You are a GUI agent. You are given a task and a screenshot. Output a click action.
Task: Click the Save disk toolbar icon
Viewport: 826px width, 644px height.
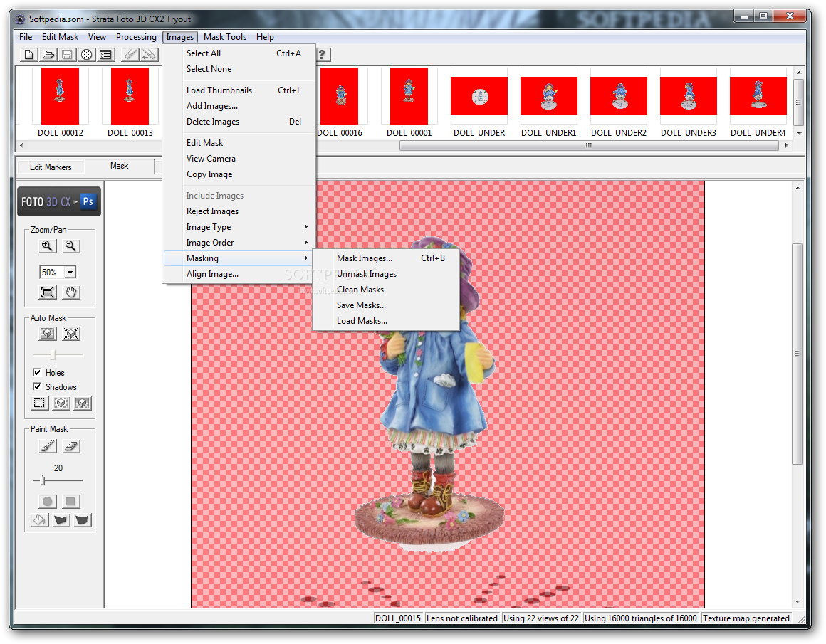tap(67, 54)
